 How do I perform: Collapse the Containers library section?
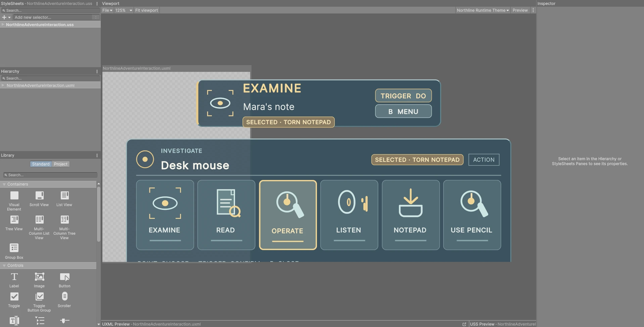click(4, 184)
